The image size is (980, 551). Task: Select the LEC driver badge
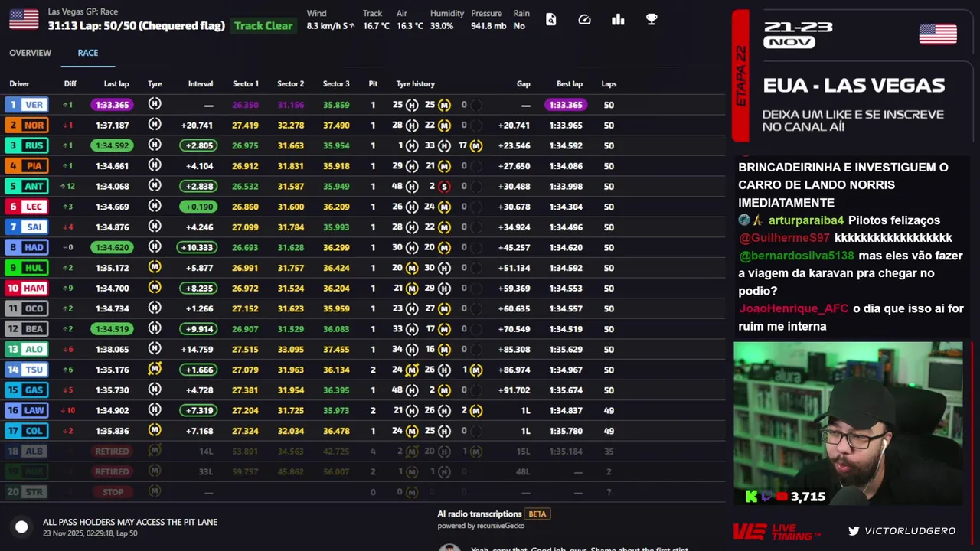pos(27,207)
